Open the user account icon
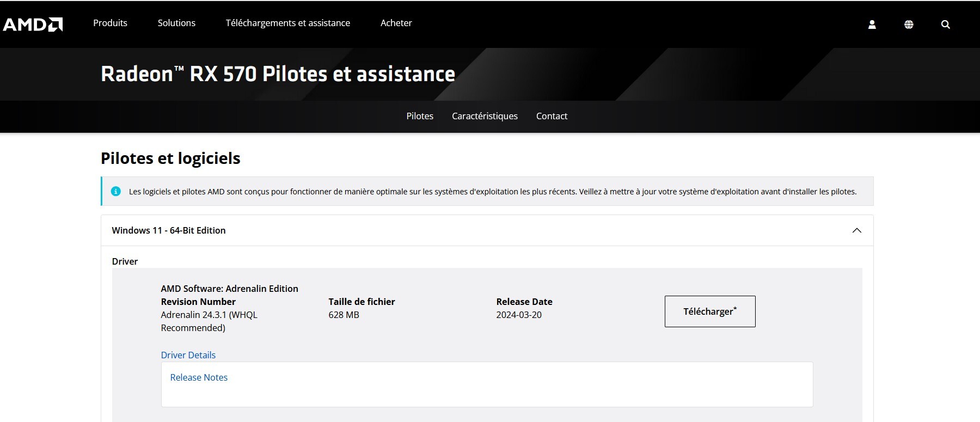Screen dimensions: 980x422 (872, 25)
